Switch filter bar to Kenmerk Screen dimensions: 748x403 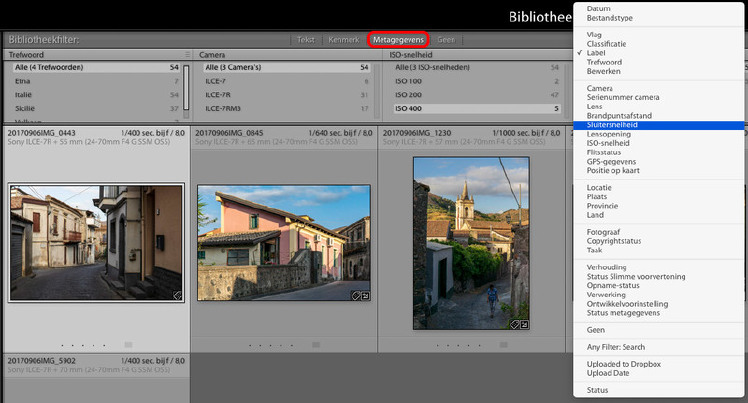click(343, 40)
